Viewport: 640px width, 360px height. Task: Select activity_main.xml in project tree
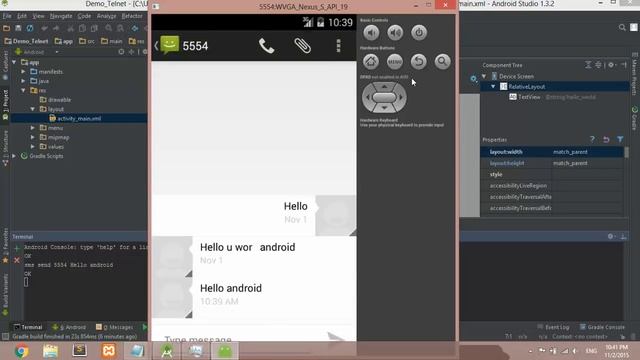point(79,118)
